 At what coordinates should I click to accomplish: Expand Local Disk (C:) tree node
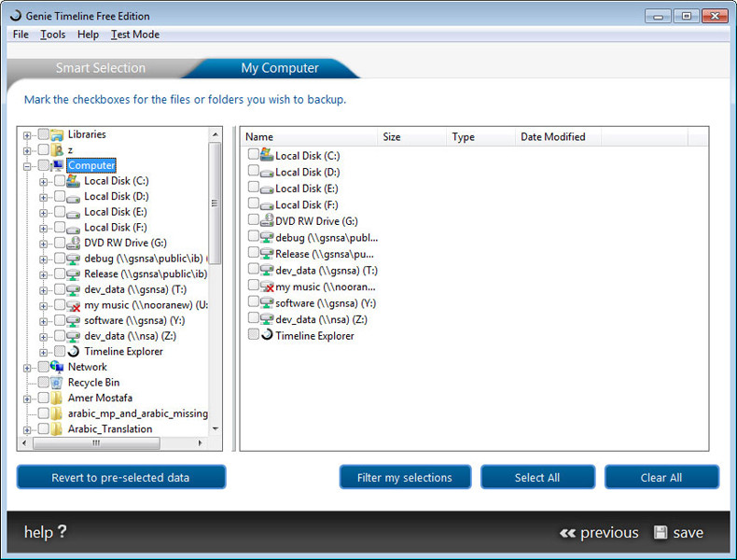(43, 182)
